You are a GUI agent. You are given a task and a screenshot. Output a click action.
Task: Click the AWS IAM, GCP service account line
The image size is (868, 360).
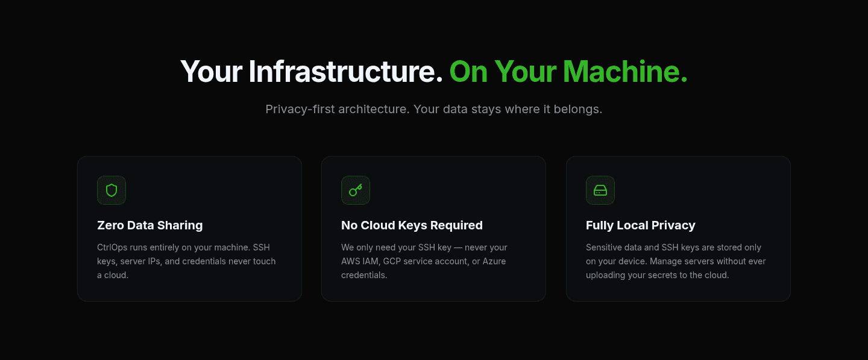click(x=424, y=261)
